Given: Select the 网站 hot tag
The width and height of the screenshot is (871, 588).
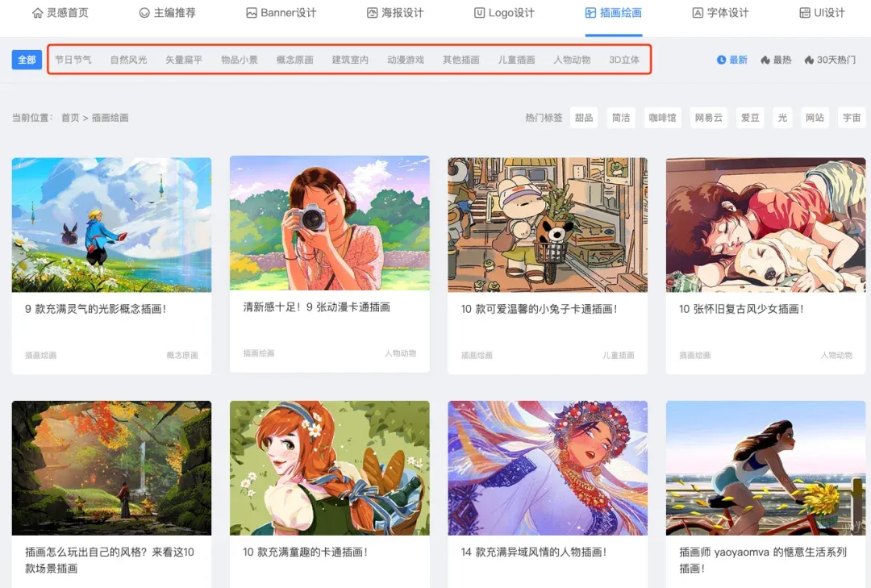Looking at the screenshot, I should point(815,117).
